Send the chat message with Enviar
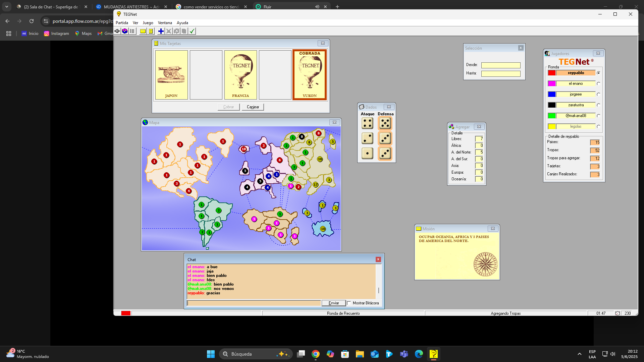Image resolution: width=644 pixels, height=362 pixels. pos(334,303)
